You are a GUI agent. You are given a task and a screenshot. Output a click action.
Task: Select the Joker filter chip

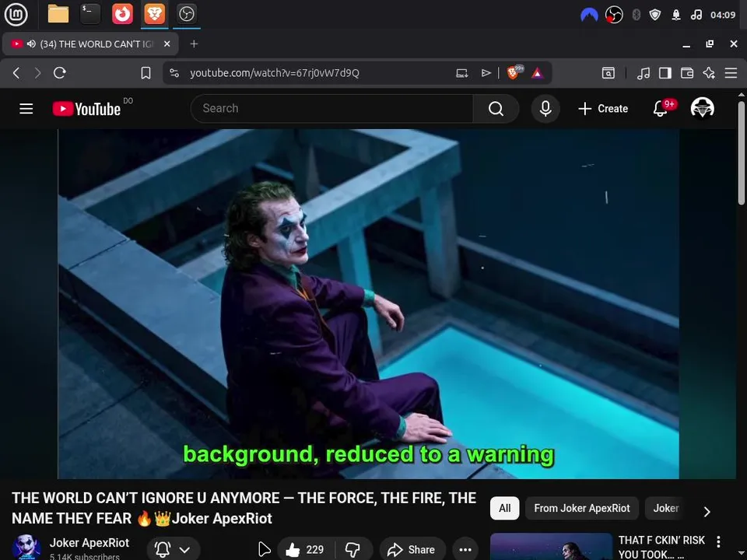[665, 508]
